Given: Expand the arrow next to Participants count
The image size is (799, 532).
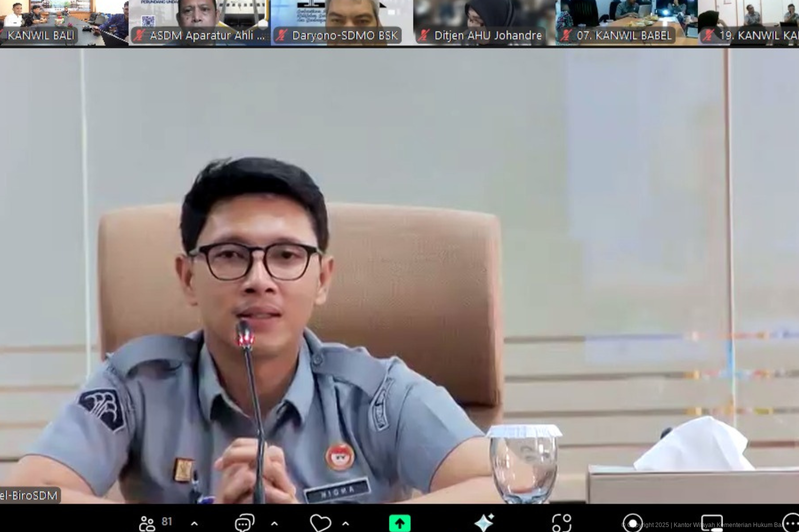Looking at the screenshot, I should pos(194,524).
